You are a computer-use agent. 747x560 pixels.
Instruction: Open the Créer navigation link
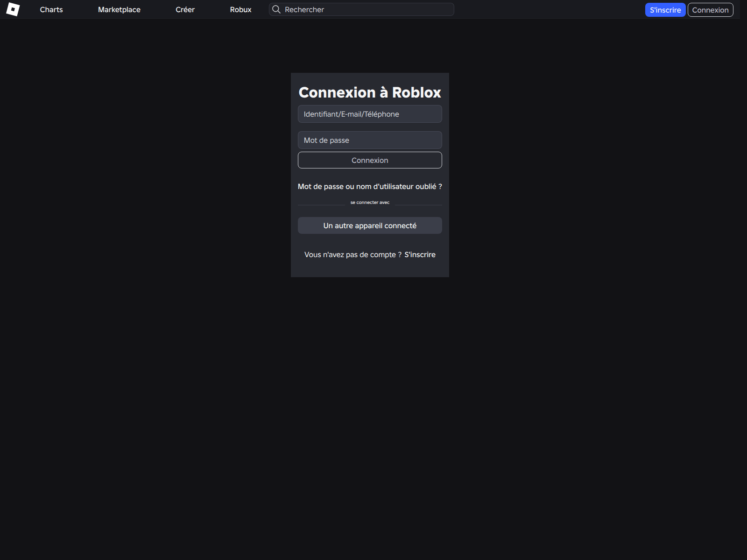click(185, 9)
